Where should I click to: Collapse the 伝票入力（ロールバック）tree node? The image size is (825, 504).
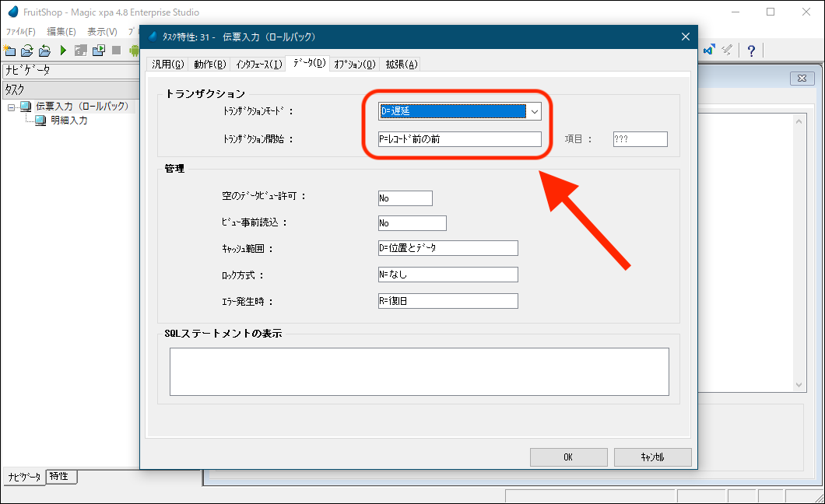pos(12,107)
